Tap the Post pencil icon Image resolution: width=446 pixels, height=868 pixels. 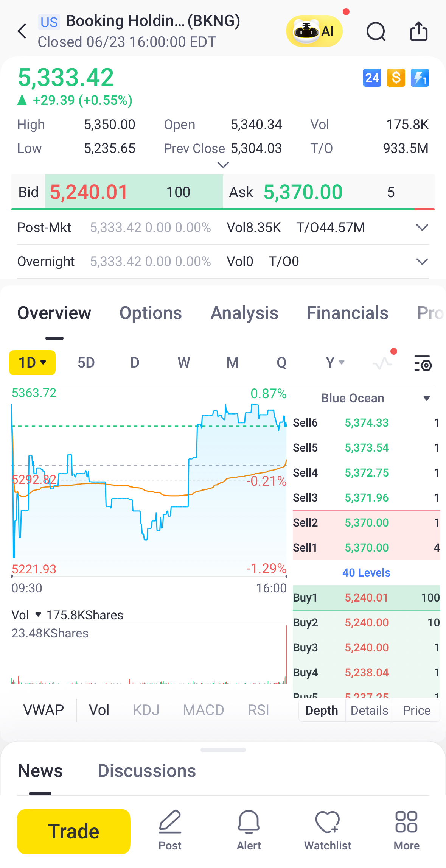click(x=170, y=831)
